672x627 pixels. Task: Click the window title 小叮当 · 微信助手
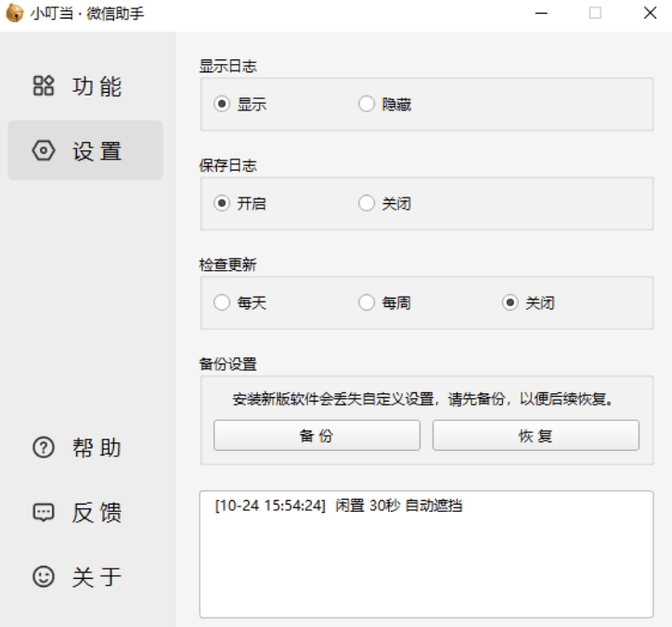87,14
